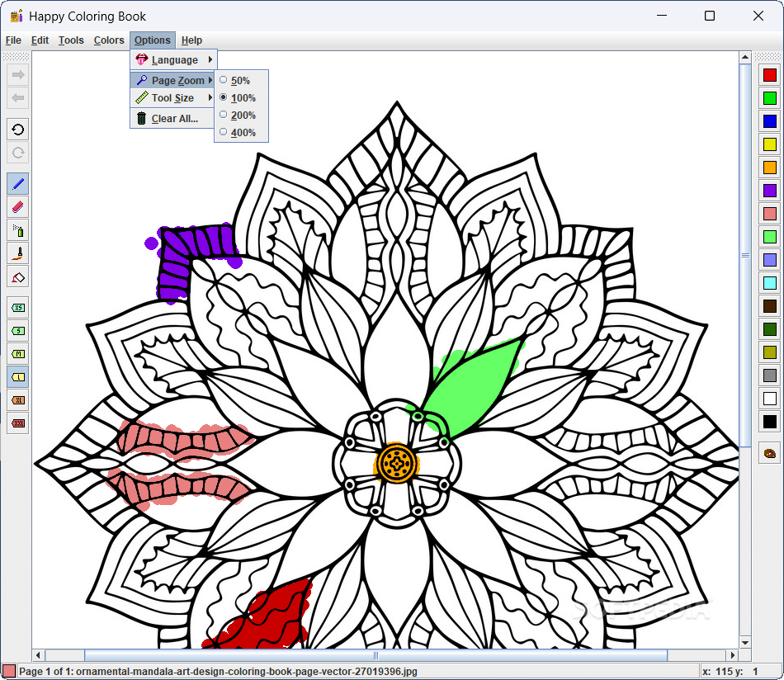Click the Redo icon in the left toolbar
Viewport: 784px width, 680px height.
[x=18, y=153]
